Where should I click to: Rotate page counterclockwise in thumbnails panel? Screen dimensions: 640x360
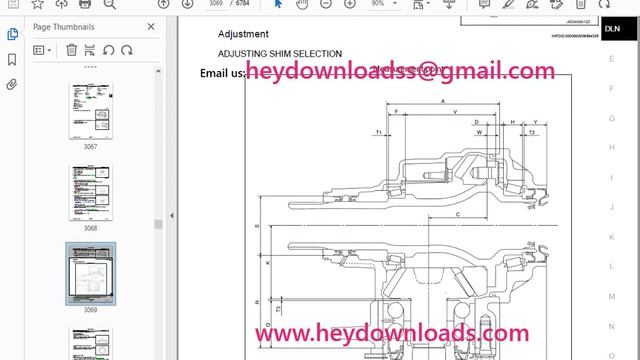pyautogui.click(x=108, y=50)
